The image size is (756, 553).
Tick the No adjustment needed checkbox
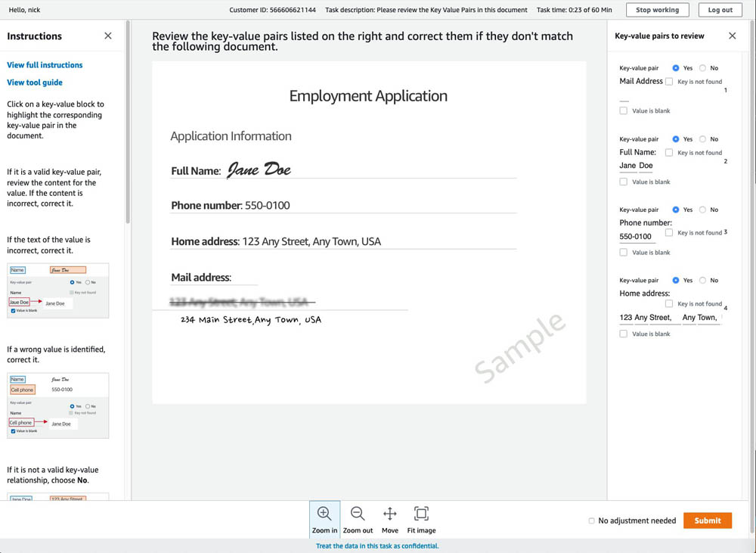[591, 520]
